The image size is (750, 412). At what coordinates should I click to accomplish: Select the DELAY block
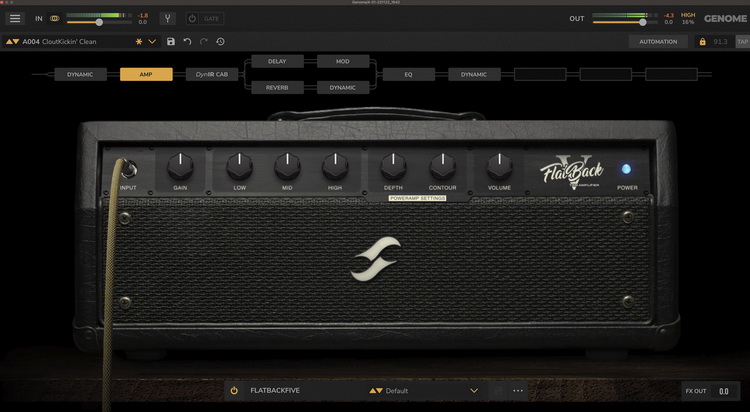coord(277,61)
